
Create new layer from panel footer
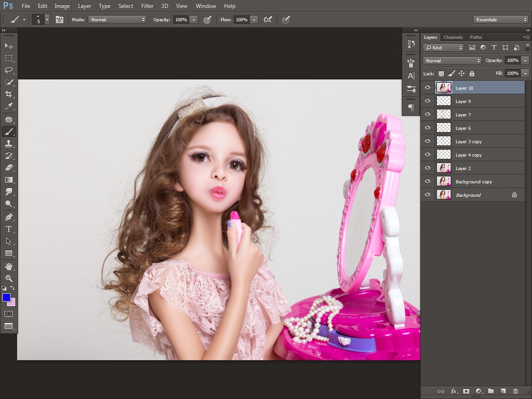(x=503, y=391)
